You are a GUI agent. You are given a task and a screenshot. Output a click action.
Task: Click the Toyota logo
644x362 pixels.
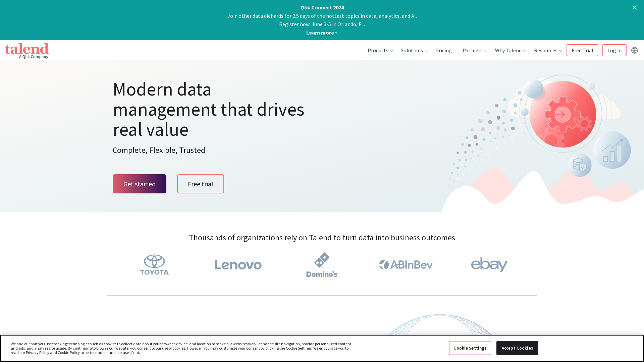pyautogui.click(x=154, y=264)
